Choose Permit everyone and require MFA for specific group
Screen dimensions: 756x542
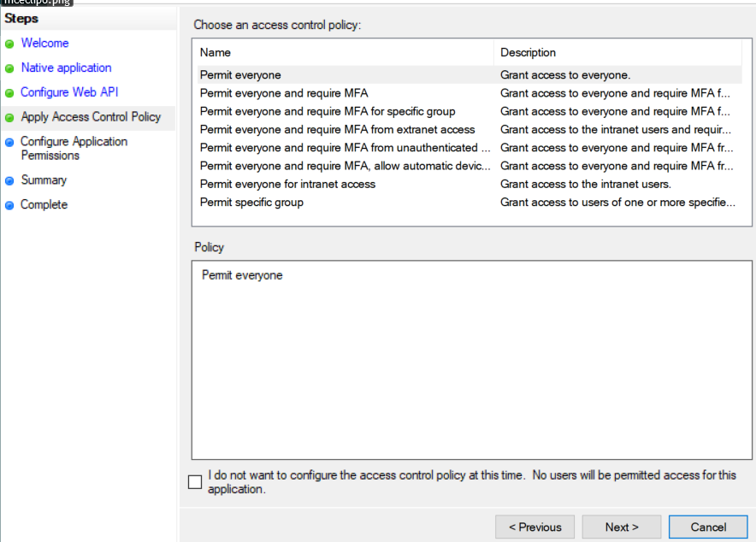pos(328,111)
